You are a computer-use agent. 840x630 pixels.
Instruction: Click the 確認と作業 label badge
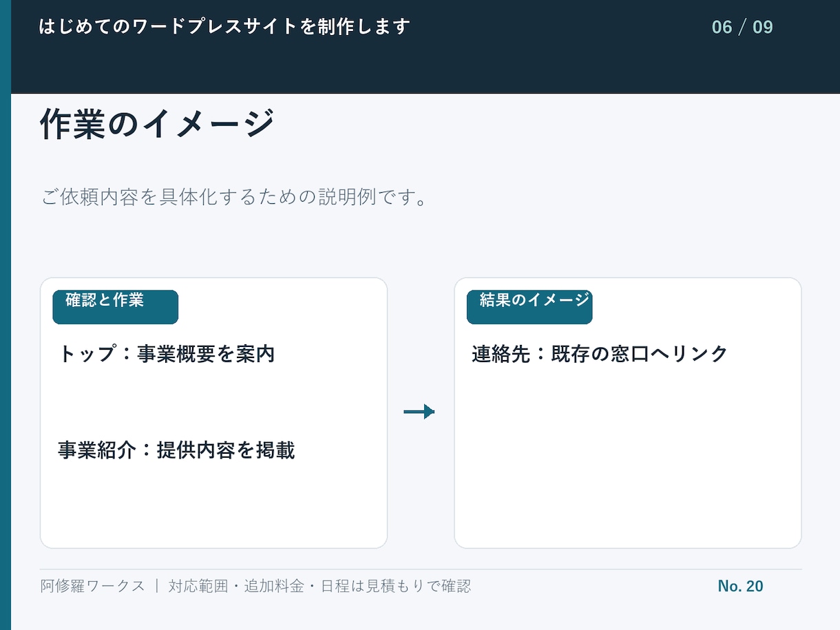click(x=116, y=307)
